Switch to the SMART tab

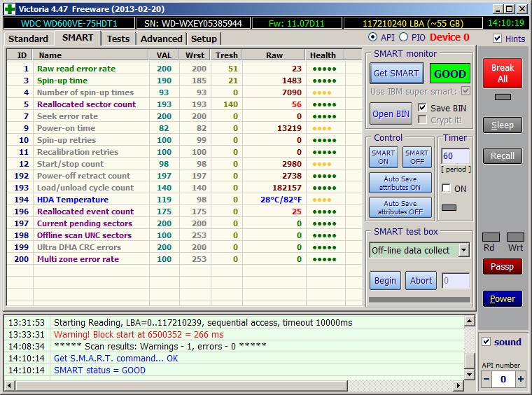click(78, 38)
